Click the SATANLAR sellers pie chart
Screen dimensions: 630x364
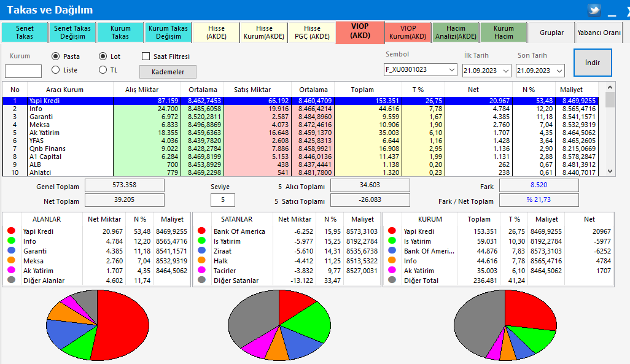click(279, 325)
